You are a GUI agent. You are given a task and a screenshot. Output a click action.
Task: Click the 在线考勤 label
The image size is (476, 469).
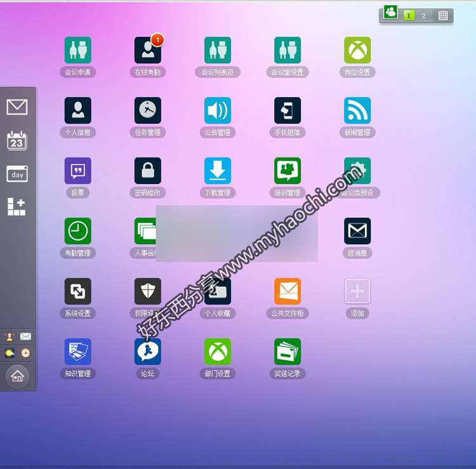pos(148,72)
